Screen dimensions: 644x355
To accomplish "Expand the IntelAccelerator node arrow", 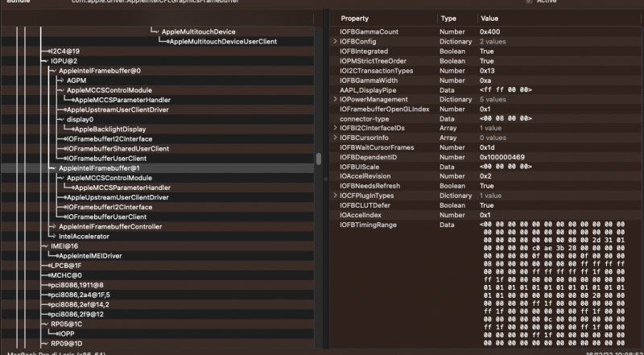I will [53, 236].
